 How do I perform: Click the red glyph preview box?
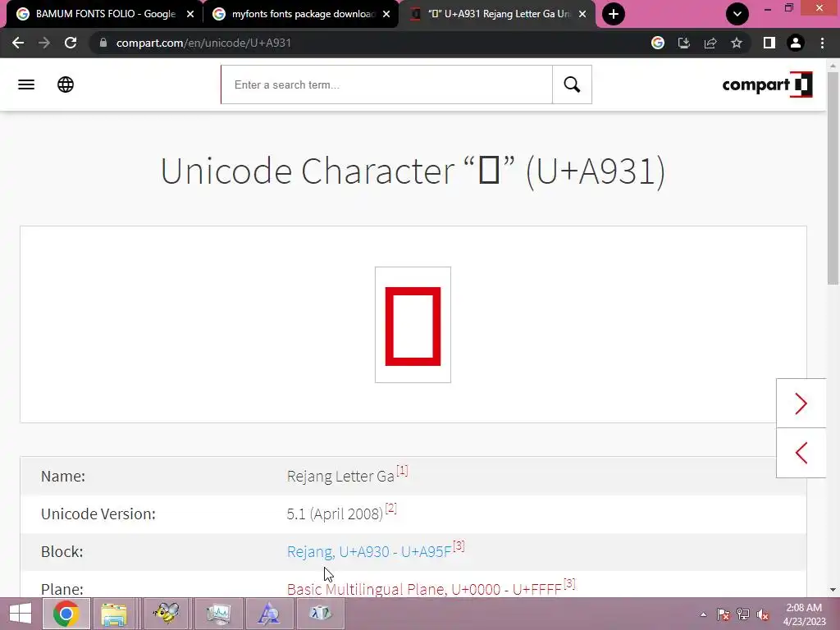pos(413,325)
